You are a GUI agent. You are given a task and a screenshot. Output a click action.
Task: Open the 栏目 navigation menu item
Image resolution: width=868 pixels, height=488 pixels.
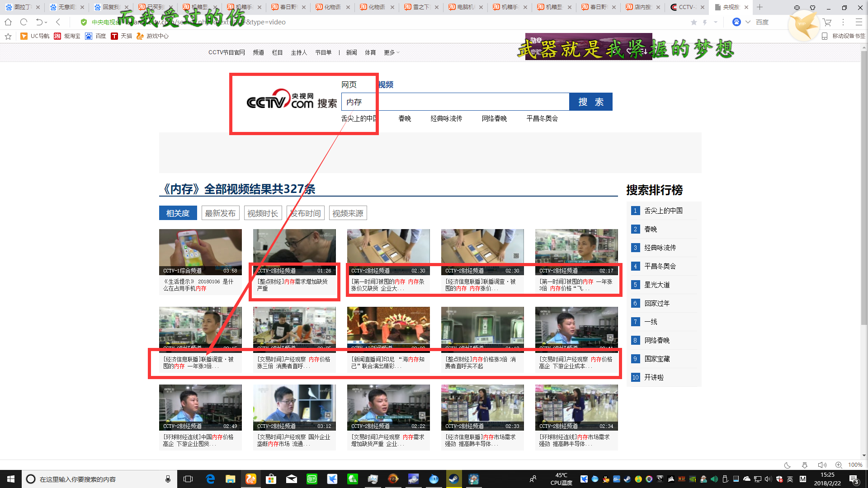[x=277, y=52]
